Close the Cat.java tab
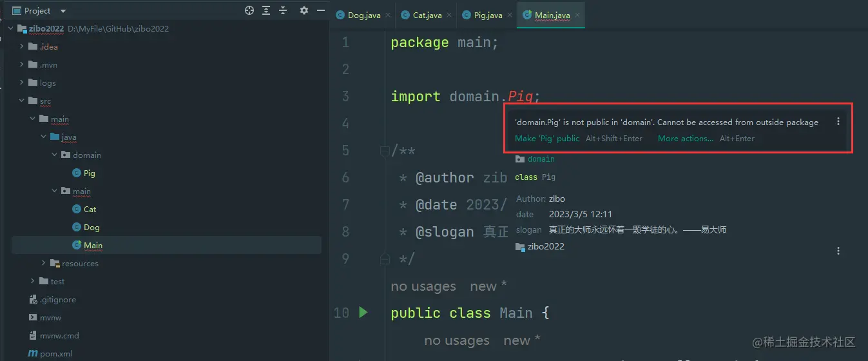The height and width of the screenshot is (361, 868). 449,15
